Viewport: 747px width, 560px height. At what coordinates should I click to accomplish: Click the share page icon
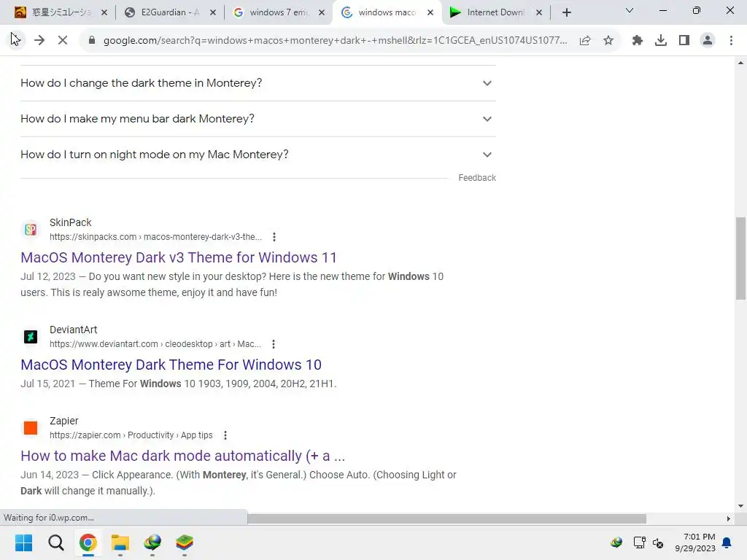pos(585,40)
